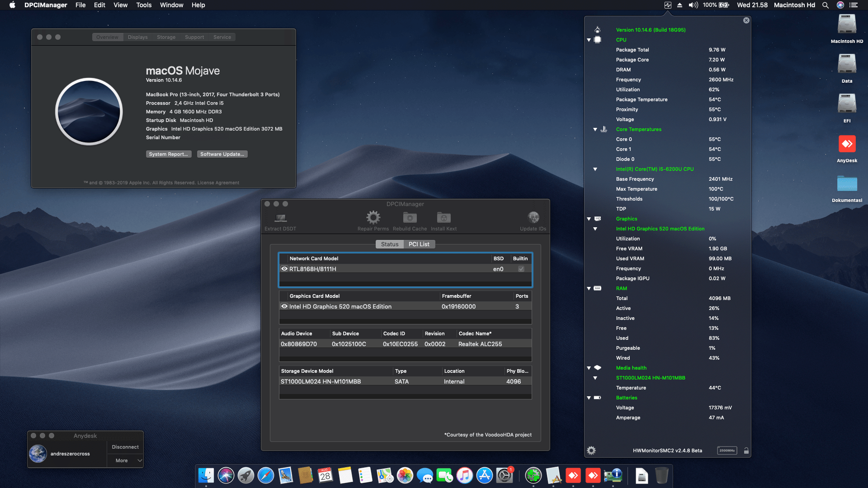Open Photos from the dock
868x488 pixels.
[x=405, y=475]
